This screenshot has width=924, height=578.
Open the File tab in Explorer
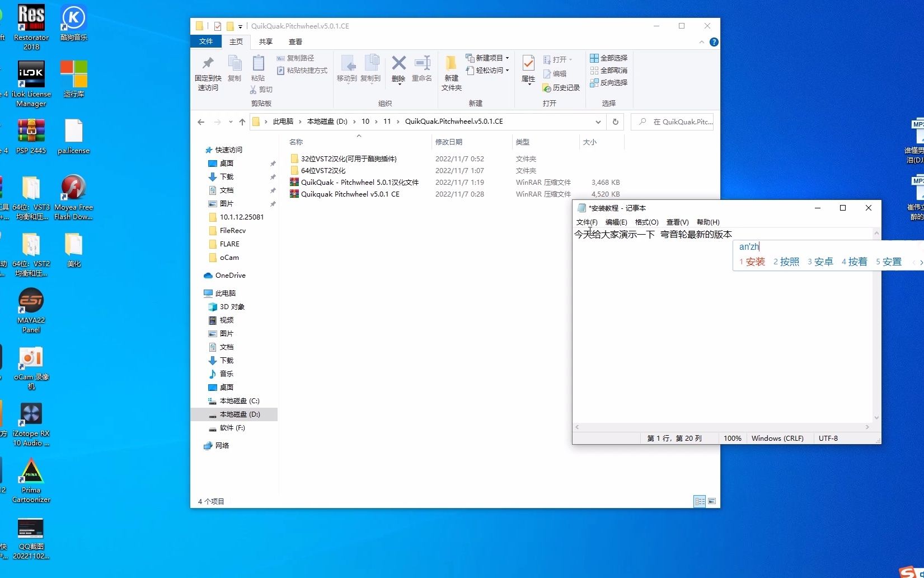206,41
